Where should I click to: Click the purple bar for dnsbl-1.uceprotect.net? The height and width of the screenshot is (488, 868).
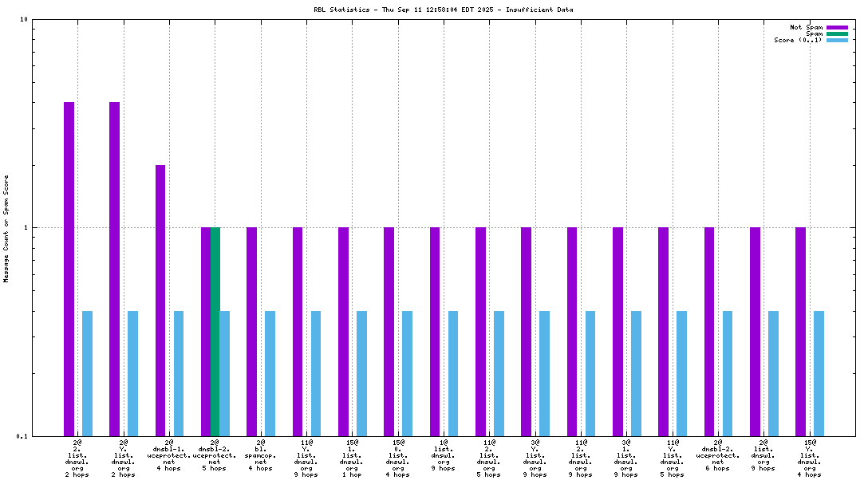point(160,300)
